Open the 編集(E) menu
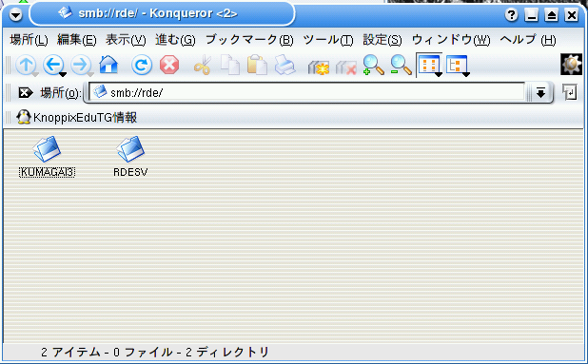Image resolution: width=588 pixels, height=364 pixels. coord(76,40)
